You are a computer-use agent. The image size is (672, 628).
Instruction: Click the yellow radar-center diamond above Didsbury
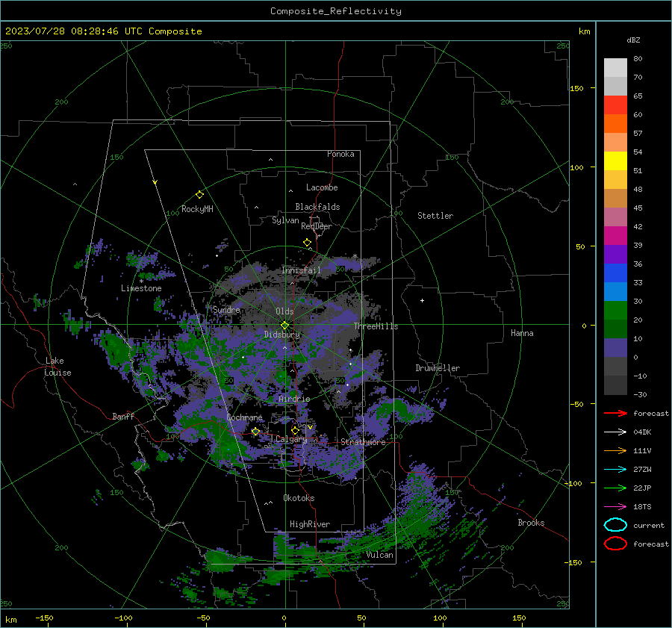[x=284, y=326]
